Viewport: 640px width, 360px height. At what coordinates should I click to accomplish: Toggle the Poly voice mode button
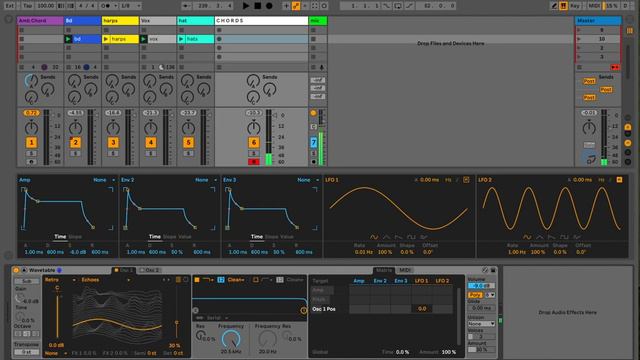(x=475, y=295)
